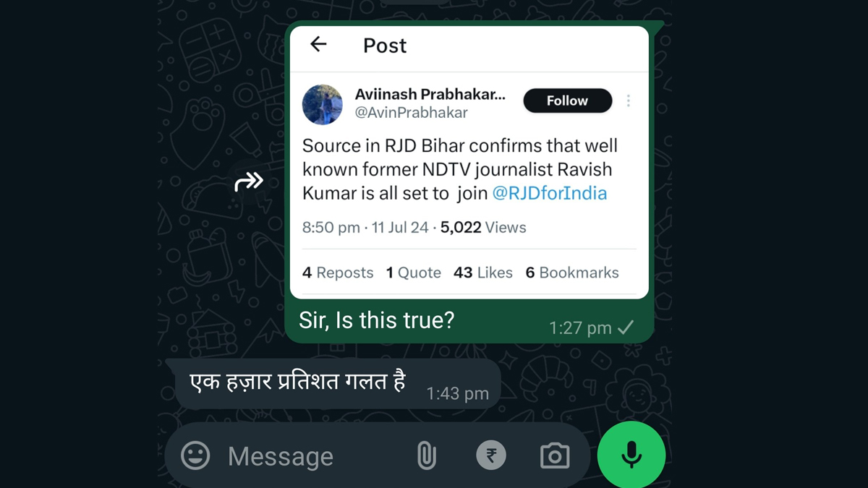The width and height of the screenshot is (868, 488).
Task: View the 4 Reposts list
Action: pyautogui.click(x=338, y=273)
